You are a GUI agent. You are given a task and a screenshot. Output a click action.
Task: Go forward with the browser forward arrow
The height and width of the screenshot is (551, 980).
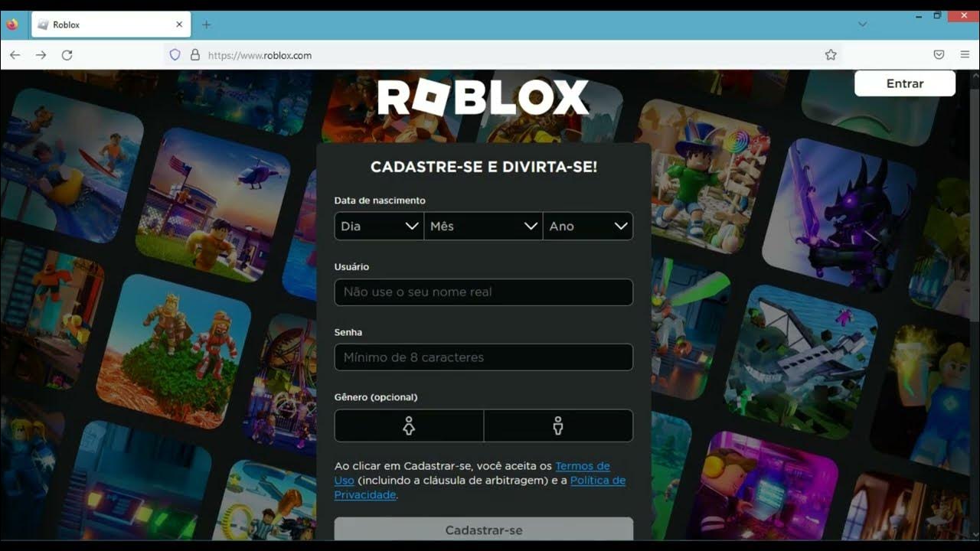(41, 55)
